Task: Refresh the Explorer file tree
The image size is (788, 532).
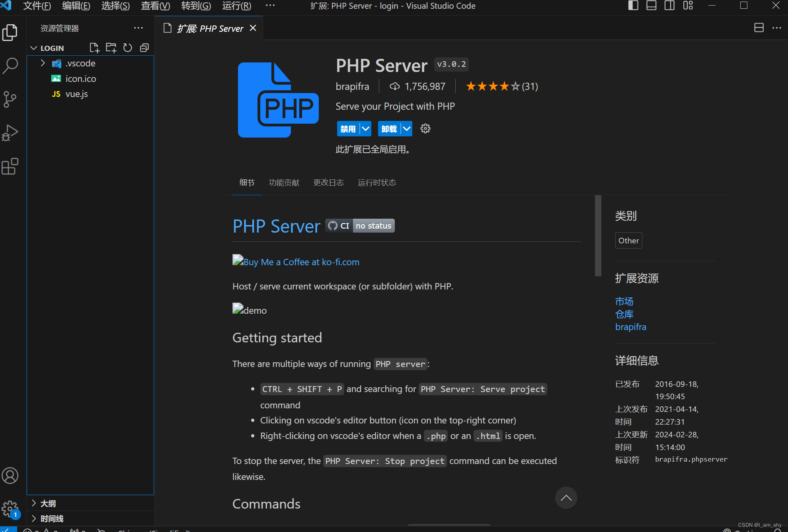Action: (x=128, y=48)
